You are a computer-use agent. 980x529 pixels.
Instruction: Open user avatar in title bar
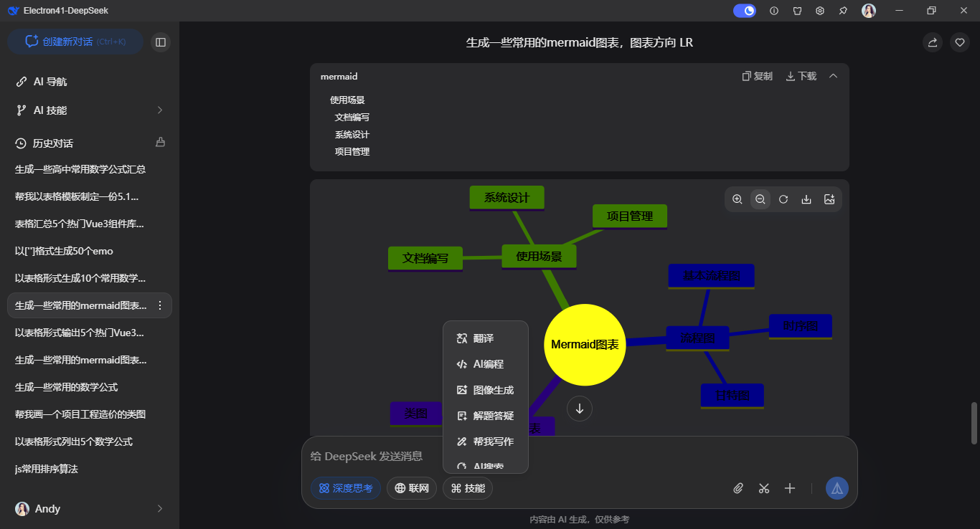click(x=869, y=11)
